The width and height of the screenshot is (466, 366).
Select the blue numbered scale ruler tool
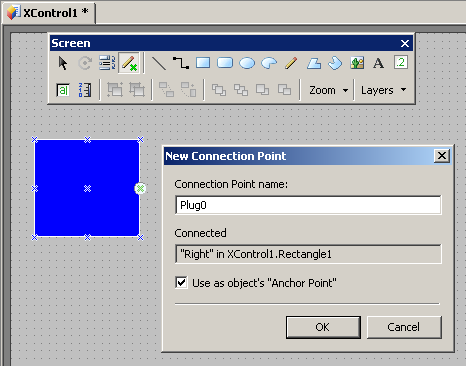click(85, 90)
